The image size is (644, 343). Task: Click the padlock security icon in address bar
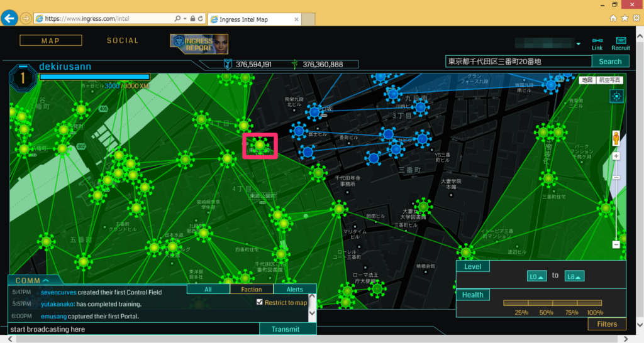tap(192, 18)
